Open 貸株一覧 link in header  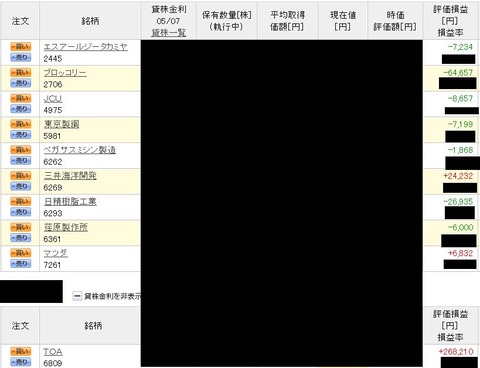point(169,33)
